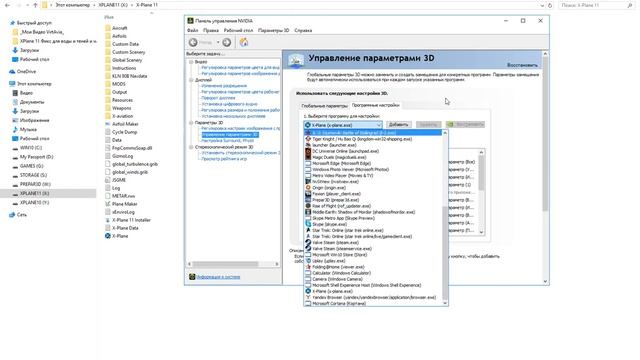Image resolution: width=640 pixels, height=360 pixels.
Task: Select Middle-Earth: Shadow of Mordor entry
Action: coord(363,212)
